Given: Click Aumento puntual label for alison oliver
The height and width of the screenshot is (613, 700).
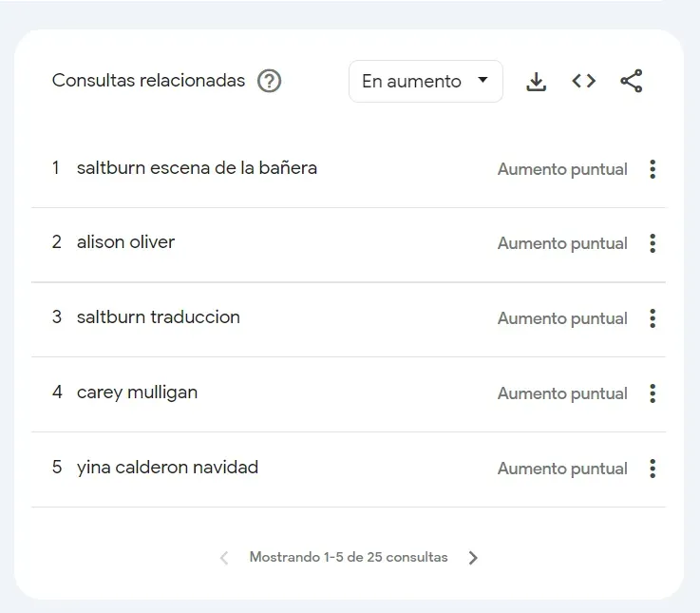Looking at the screenshot, I should [562, 243].
